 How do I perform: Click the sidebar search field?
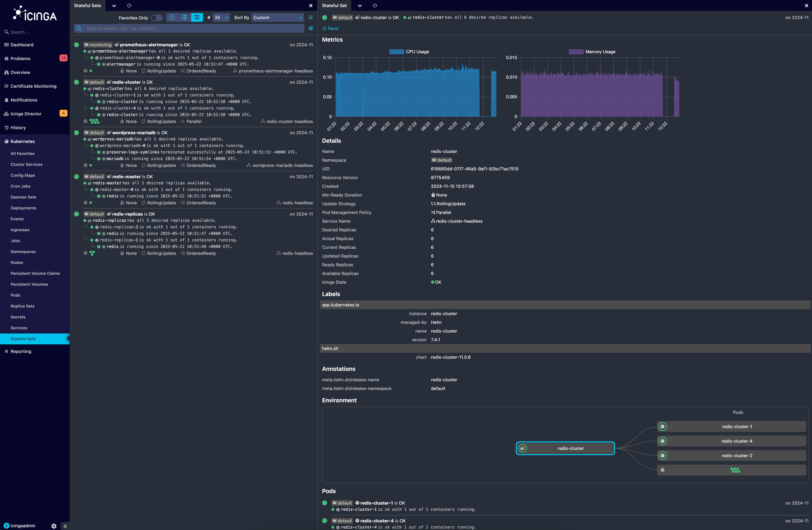coord(35,32)
